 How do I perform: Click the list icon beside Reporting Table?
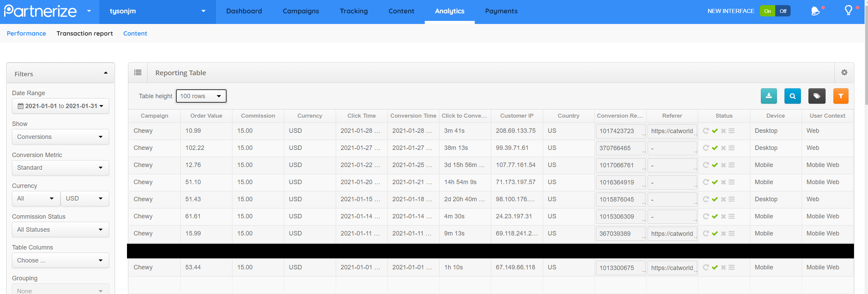(x=138, y=73)
